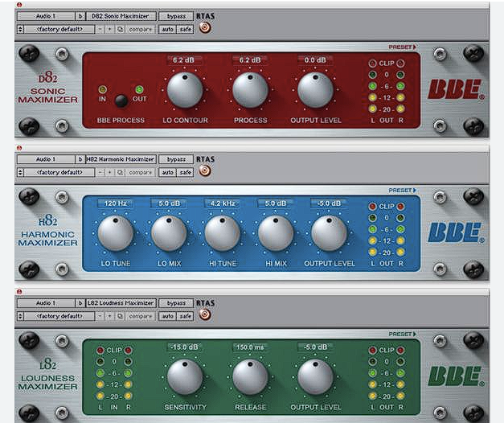
Task: Click the Release value field 150.0 ms
Action: (x=250, y=347)
